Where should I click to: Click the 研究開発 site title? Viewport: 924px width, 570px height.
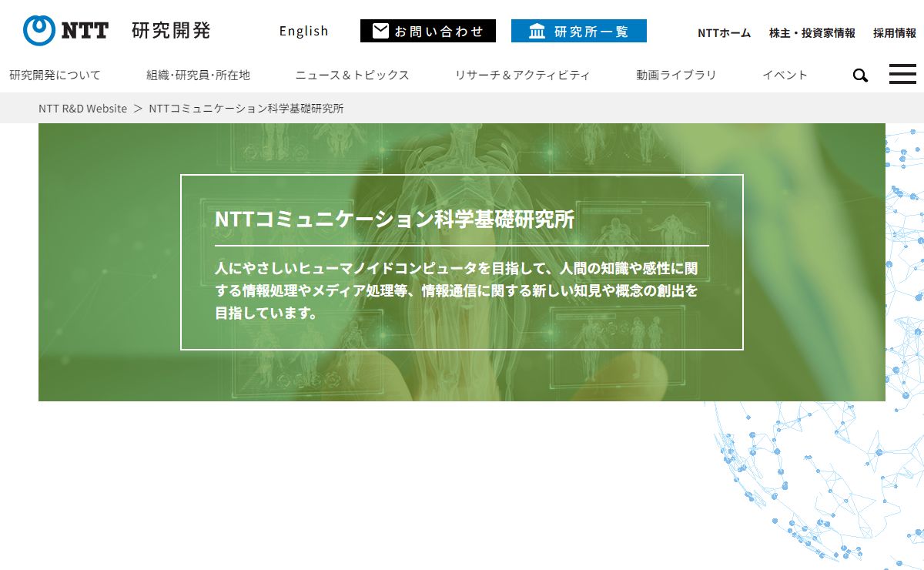pos(171,31)
